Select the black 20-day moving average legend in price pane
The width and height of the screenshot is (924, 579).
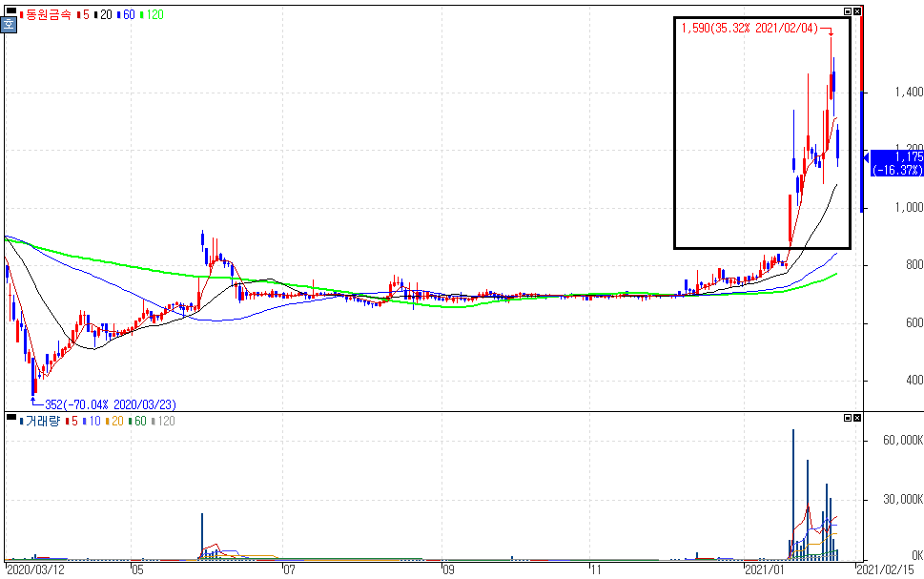pos(103,14)
